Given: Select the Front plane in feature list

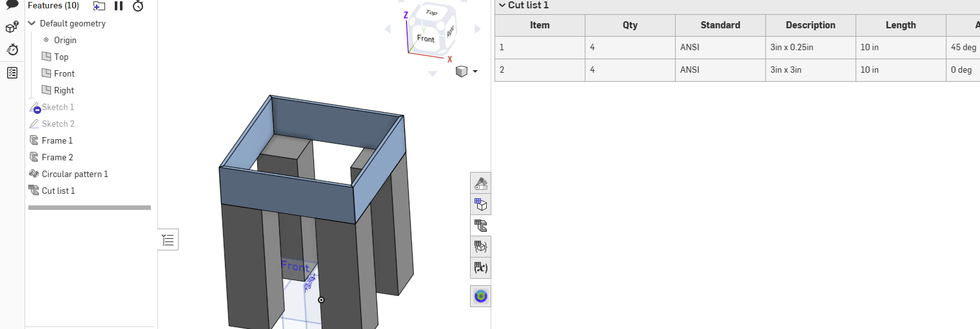Looking at the screenshot, I should pos(64,73).
